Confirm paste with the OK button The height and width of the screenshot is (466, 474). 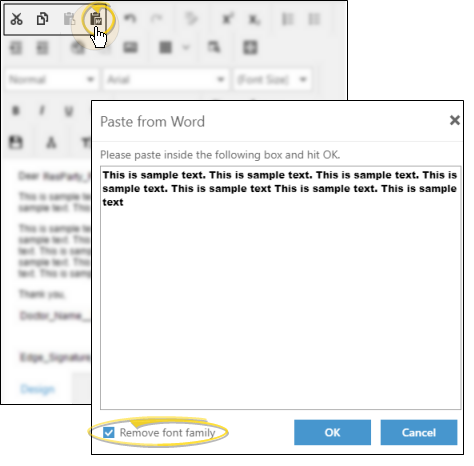pyautogui.click(x=332, y=432)
